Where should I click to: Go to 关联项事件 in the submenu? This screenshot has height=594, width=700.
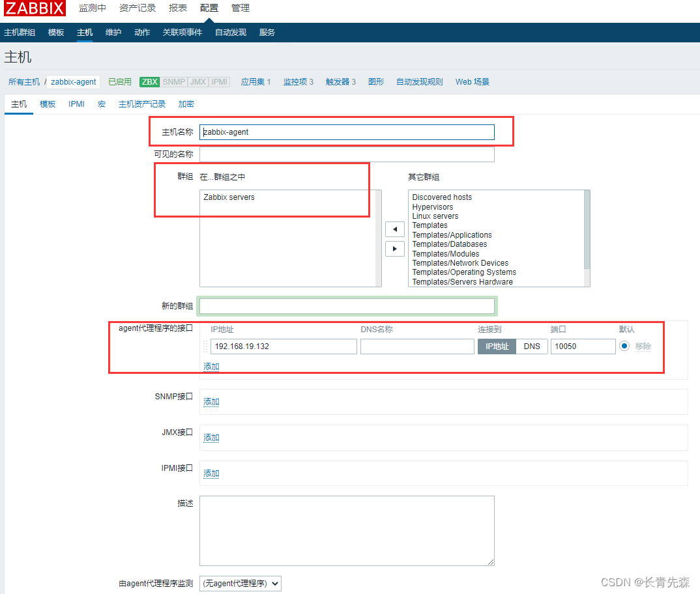(x=182, y=33)
